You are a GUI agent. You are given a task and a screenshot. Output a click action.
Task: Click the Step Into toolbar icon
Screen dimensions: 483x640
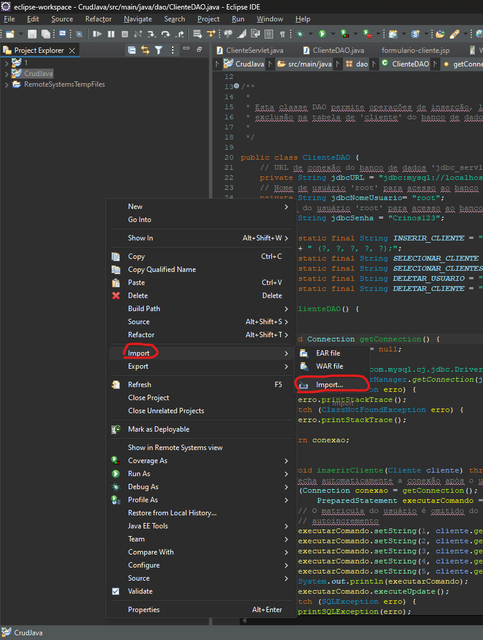(x=151, y=34)
